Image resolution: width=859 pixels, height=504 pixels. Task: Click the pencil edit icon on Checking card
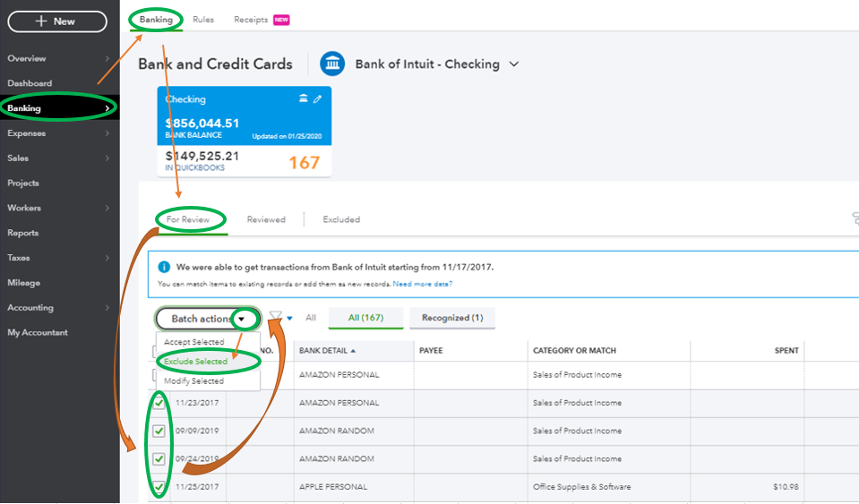coord(317,99)
